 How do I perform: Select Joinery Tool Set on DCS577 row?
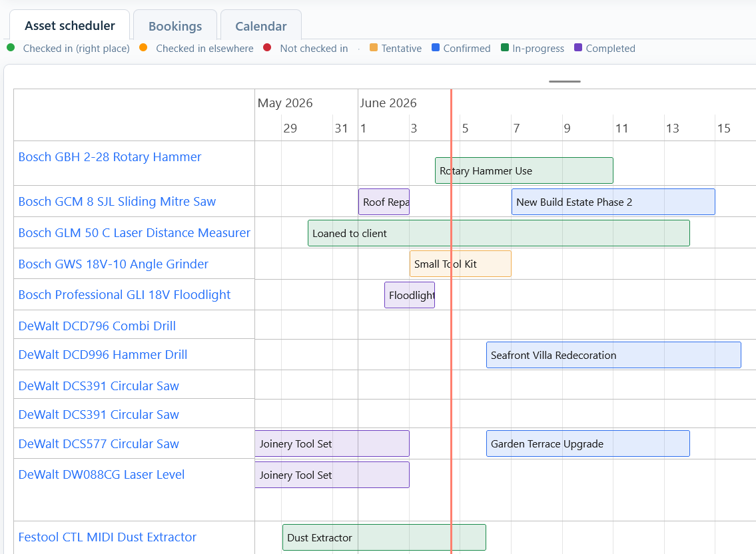[332, 444]
